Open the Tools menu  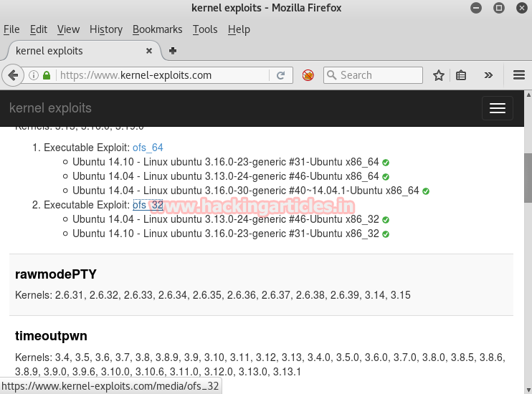pos(205,29)
